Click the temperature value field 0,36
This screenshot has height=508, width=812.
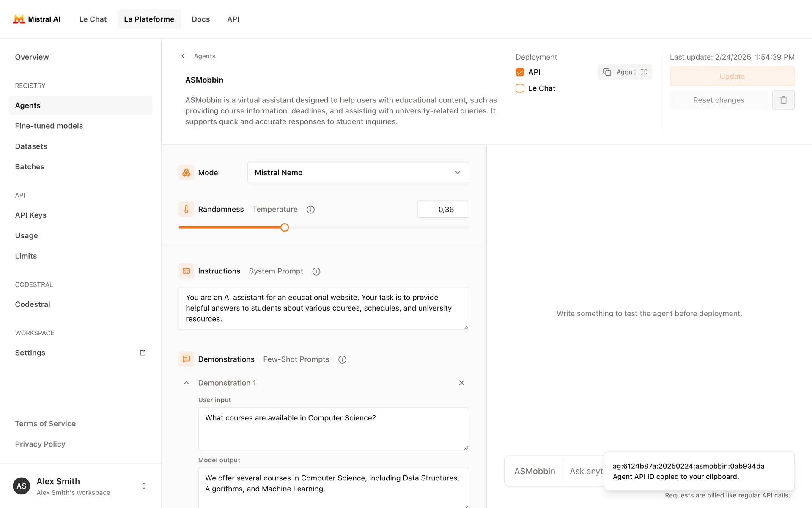tap(443, 210)
